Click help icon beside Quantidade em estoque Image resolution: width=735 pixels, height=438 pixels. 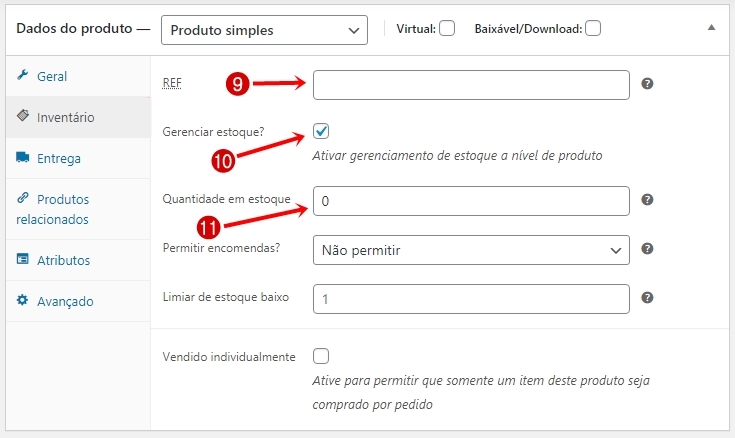(647, 200)
